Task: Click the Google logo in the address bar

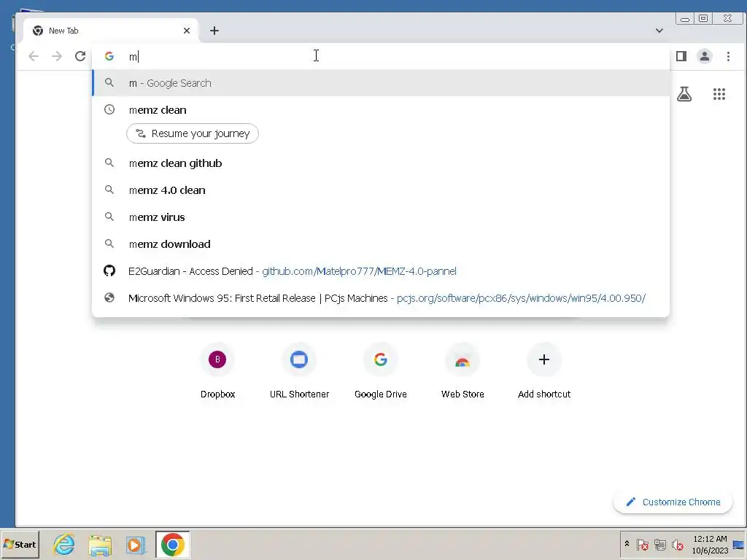Action: (109, 56)
